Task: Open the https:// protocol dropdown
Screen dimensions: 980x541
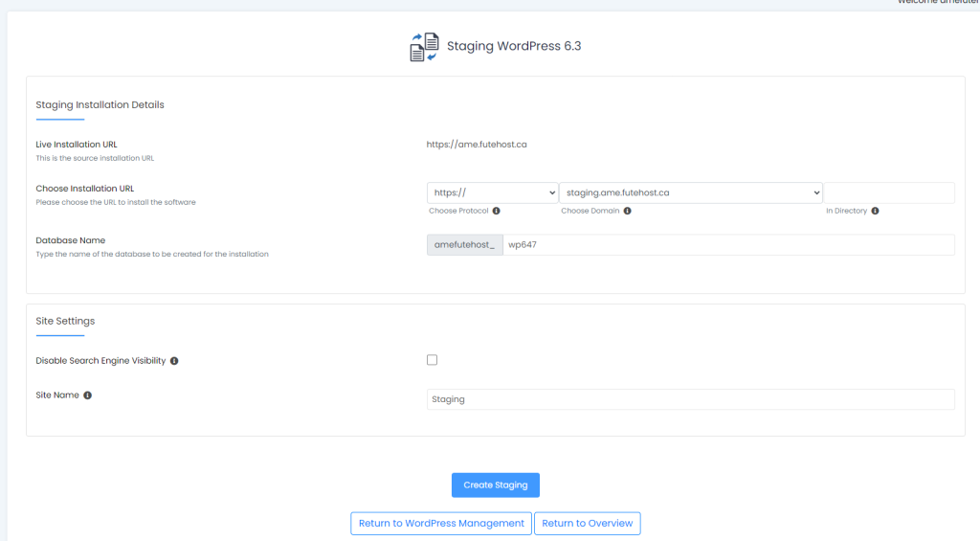Action: 492,192
